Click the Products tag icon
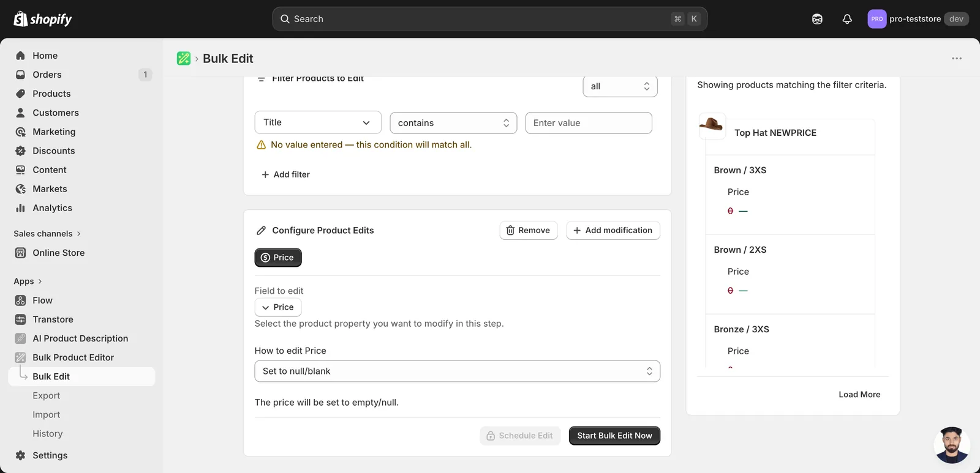Viewport: 980px width, 473px height. [x=20, y=94]
